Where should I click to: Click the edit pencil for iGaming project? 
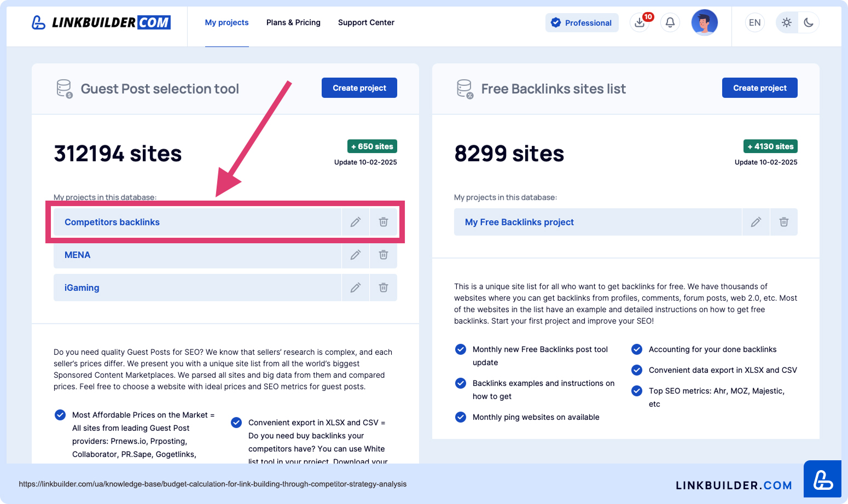[356, 288]
